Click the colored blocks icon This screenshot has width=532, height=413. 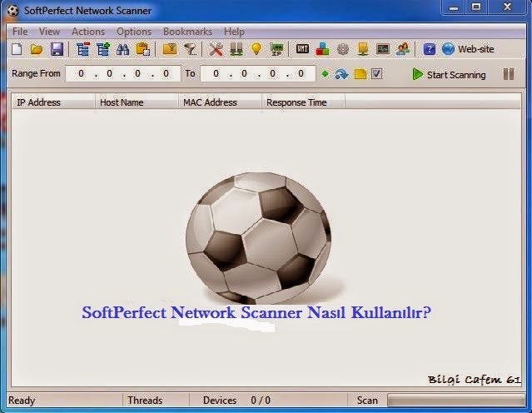(x=322, y=49)
